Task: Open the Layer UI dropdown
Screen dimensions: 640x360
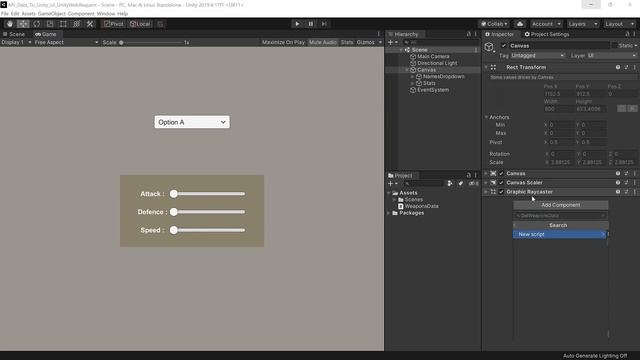Action: click(611, 56)
